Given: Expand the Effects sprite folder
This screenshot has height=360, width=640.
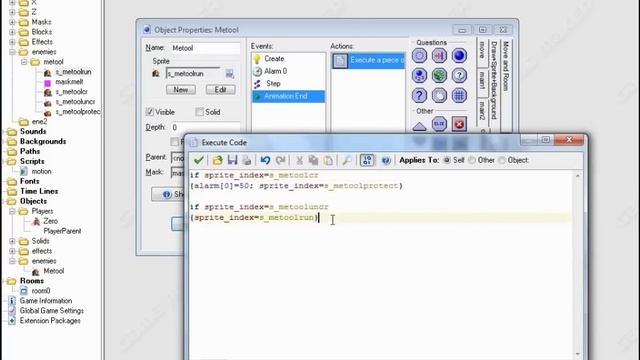Looking at the screenshot, I should (12, 42).
